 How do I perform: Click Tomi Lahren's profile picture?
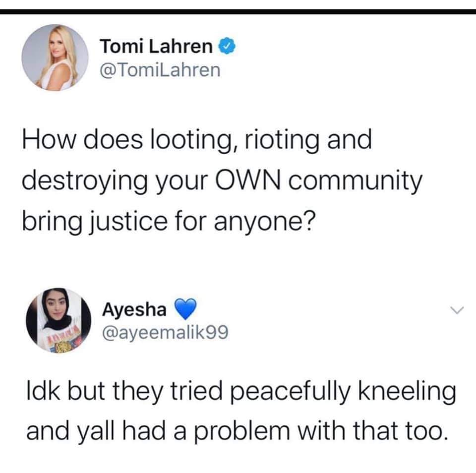click(55, 58)
